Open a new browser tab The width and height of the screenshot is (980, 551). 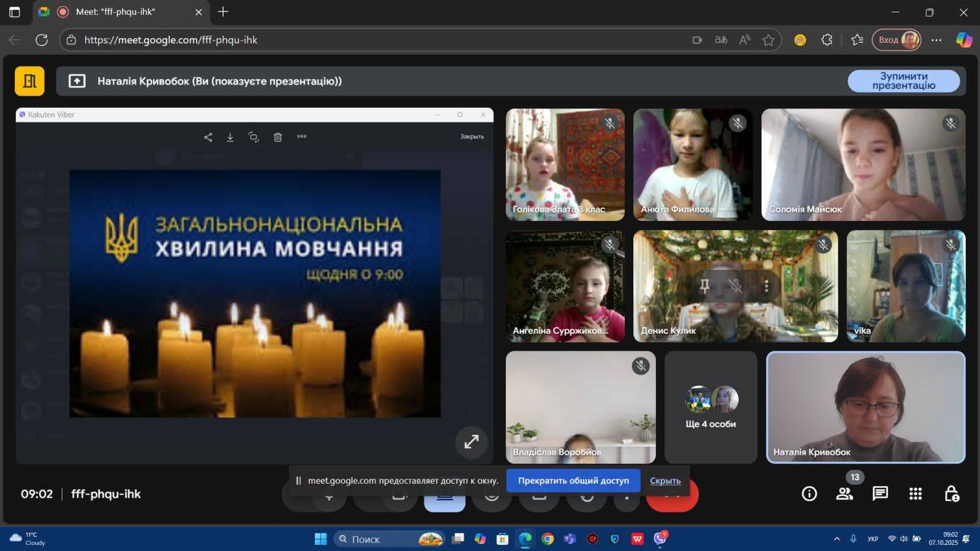[x=223, y=12]
